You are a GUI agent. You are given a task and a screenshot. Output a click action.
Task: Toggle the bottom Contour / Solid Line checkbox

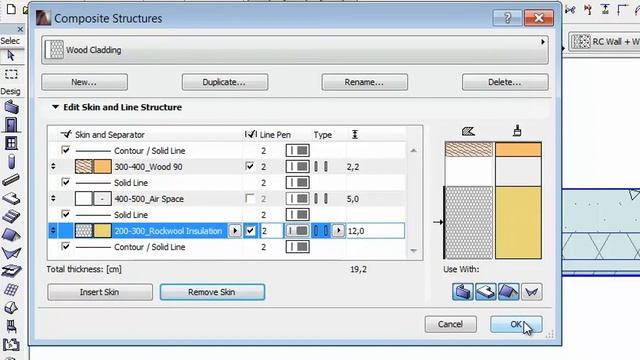pos(65,246)
